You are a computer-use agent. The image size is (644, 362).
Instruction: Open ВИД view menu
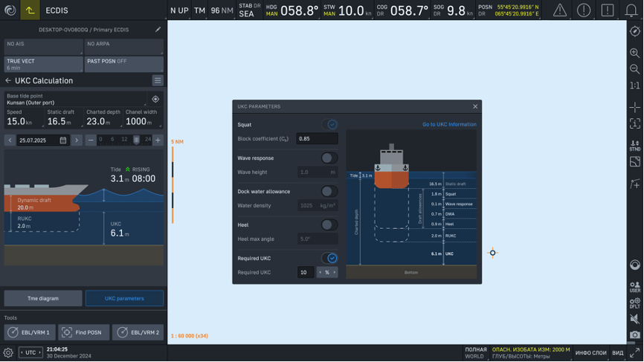pos(618,353)
